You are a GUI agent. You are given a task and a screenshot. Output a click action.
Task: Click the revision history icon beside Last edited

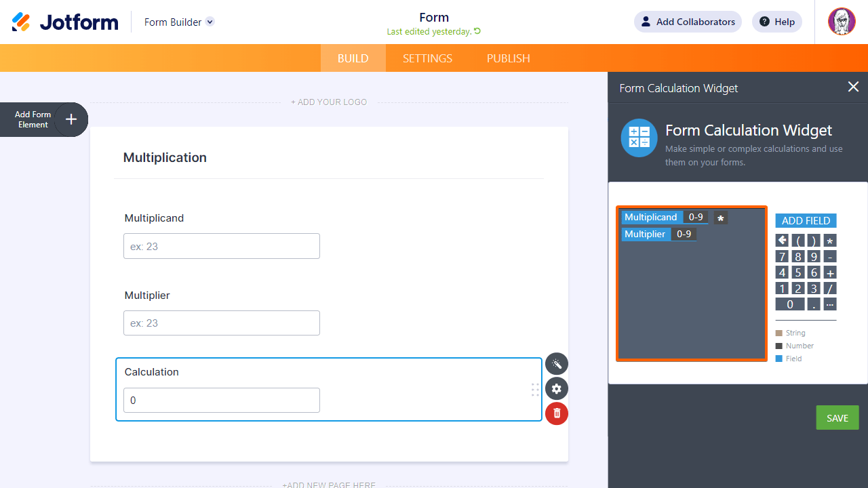pos(477,32)
